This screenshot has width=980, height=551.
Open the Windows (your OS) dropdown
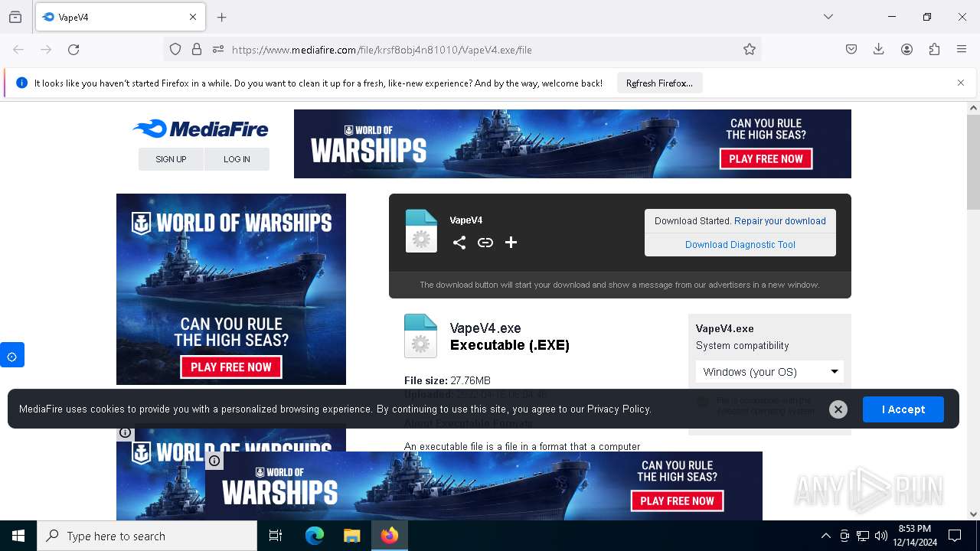coord(769,372)
